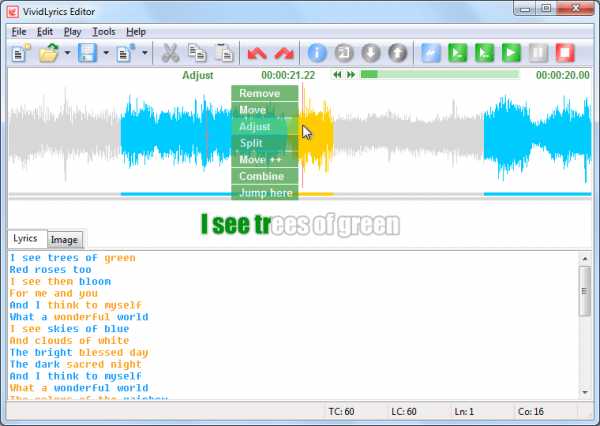Click the 'TC: 60' status bar entry

click(341, 412)
